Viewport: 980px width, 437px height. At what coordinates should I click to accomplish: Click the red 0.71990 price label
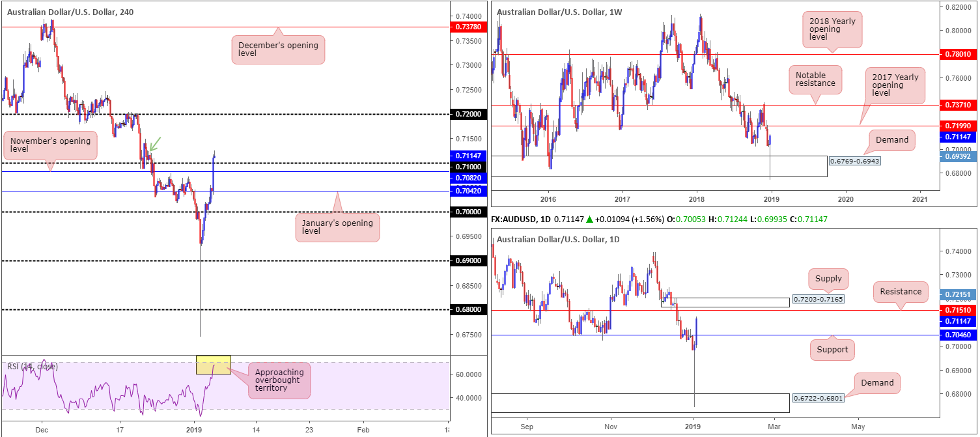(x=958, y=125)
